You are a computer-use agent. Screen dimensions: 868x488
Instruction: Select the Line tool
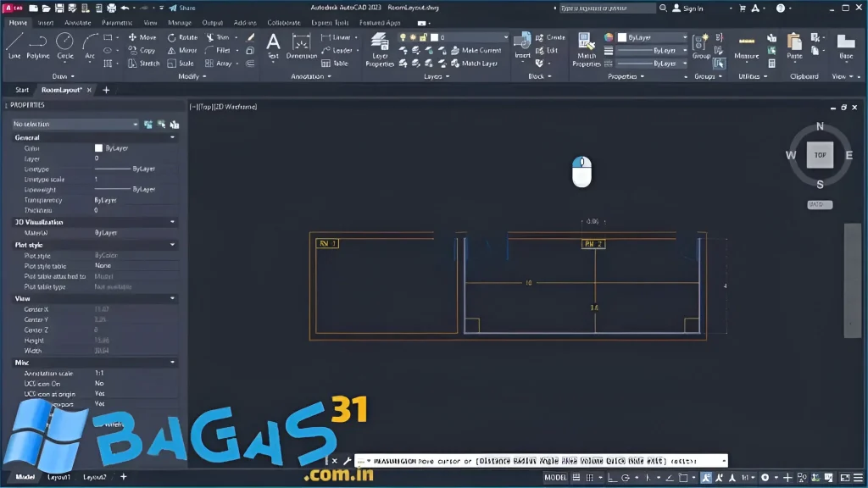[x=14, y=46]
